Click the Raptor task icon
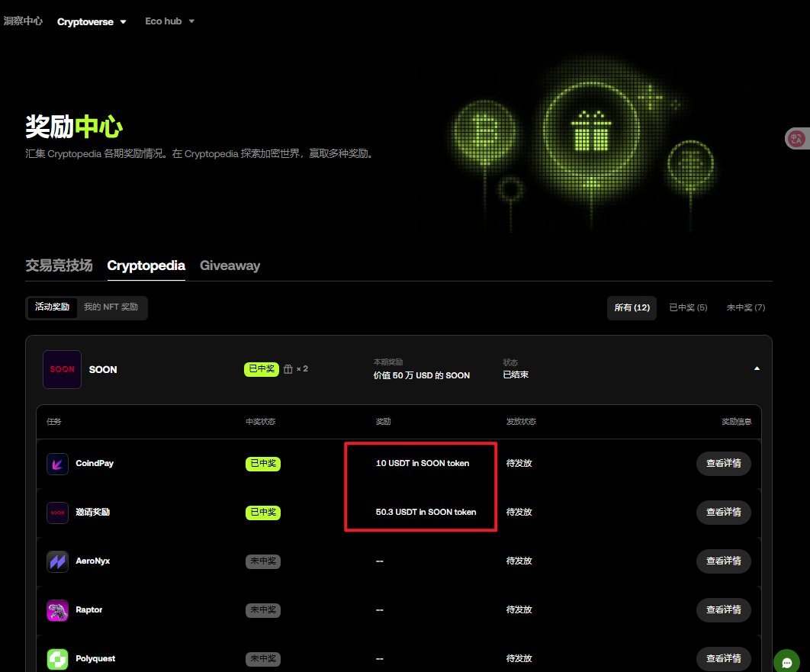The width and height of the screenshot is (810, 672). click(57, 610)
